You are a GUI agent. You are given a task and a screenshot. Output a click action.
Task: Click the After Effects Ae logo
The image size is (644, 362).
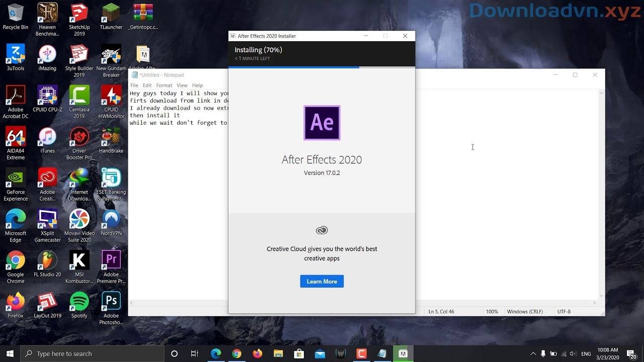(322, 123)
